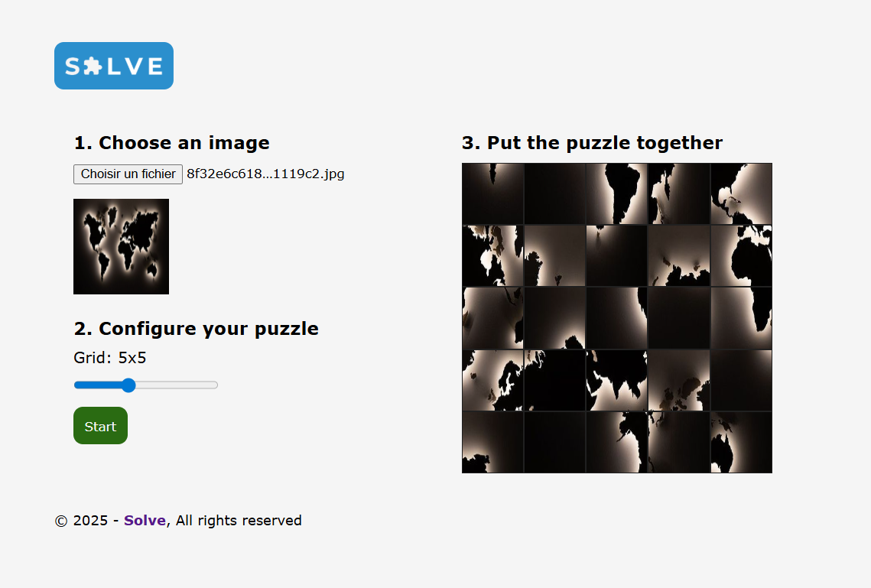Click the right end of grid slider track
Viewport: 871px width, 588px height.
(216, 385)
